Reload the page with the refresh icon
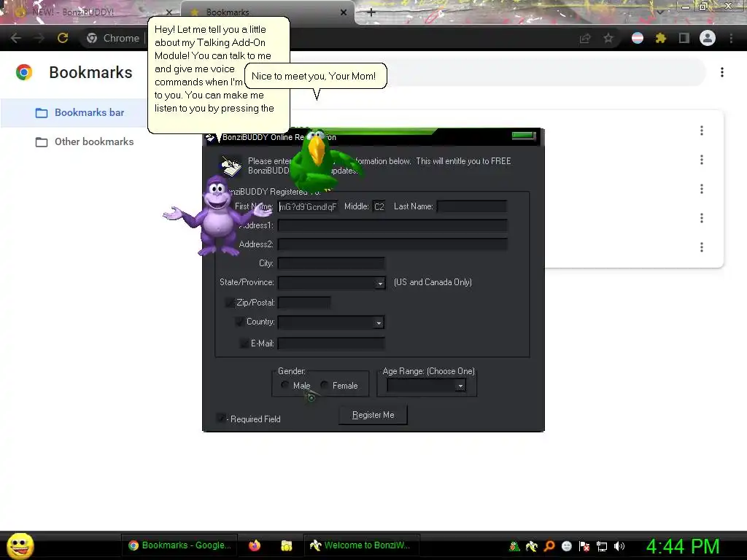The height and width of the screenshot is (560, 747). [63, 38]
